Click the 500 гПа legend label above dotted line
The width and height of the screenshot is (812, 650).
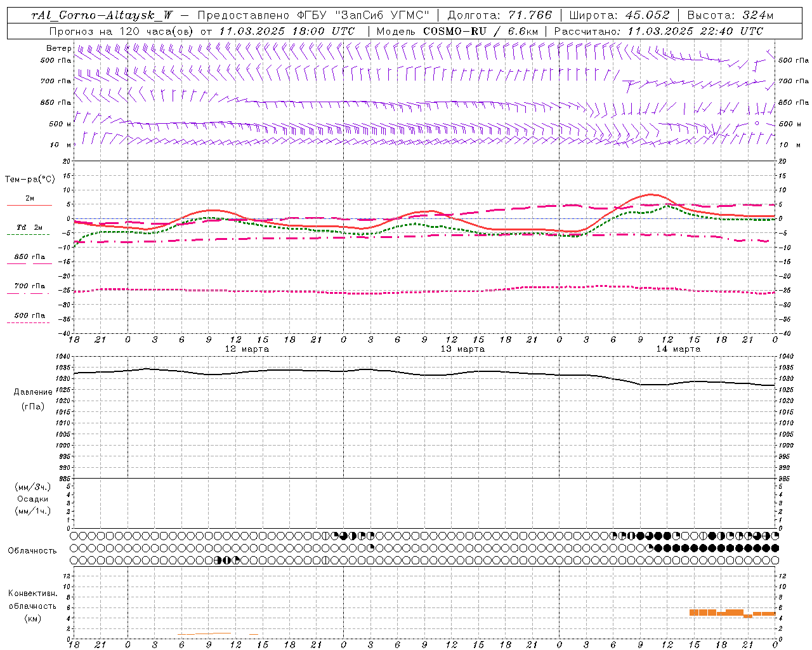[x=29, y=315]
